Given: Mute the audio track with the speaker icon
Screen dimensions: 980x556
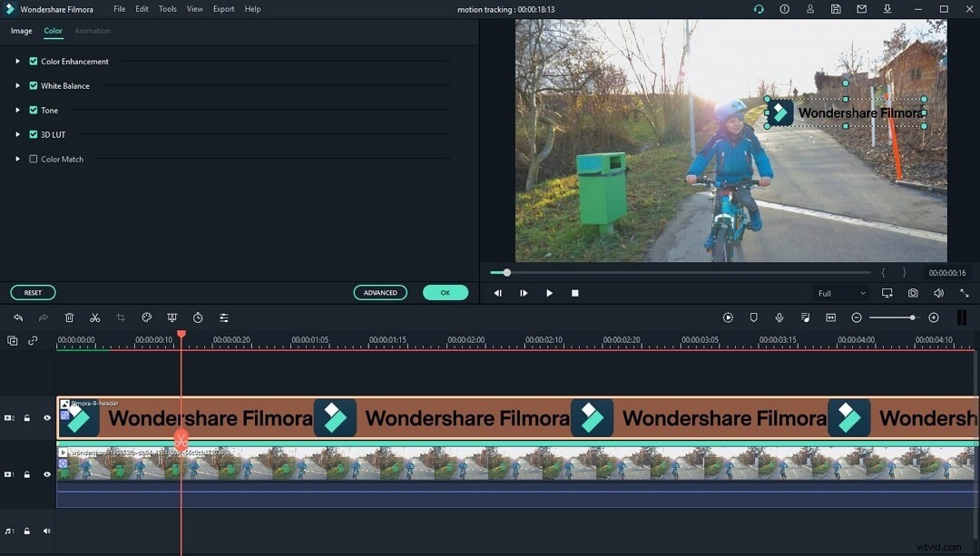Looking at the screenshot, I should tap(46, 532).
